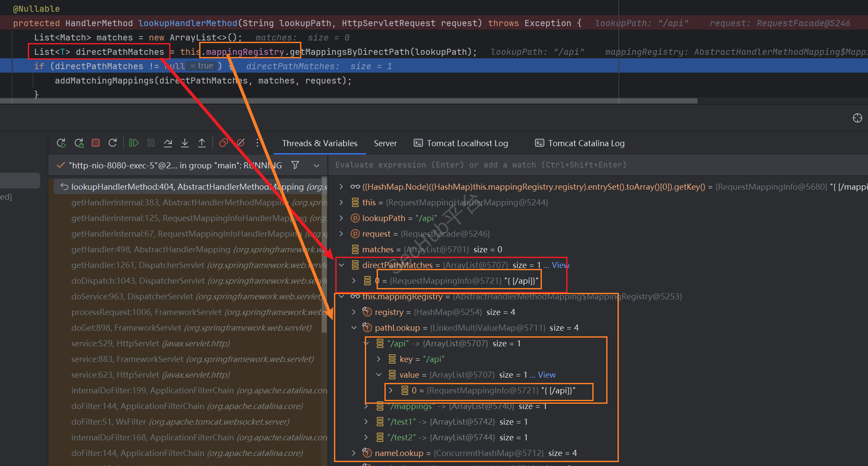Click the Step Over icon
Image resolution: width=868 pixels, height=466 pixels.
click(167, 143)
